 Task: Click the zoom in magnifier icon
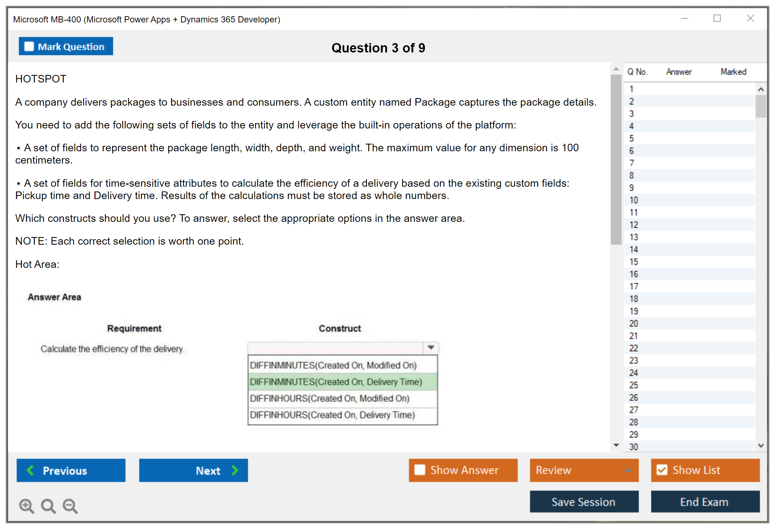click(x=26, y=506)
